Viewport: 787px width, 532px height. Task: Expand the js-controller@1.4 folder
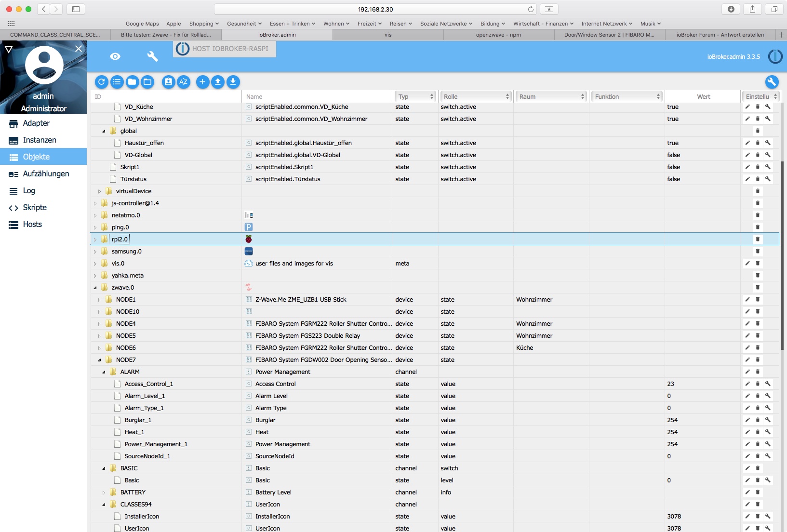tap(95, 203)
